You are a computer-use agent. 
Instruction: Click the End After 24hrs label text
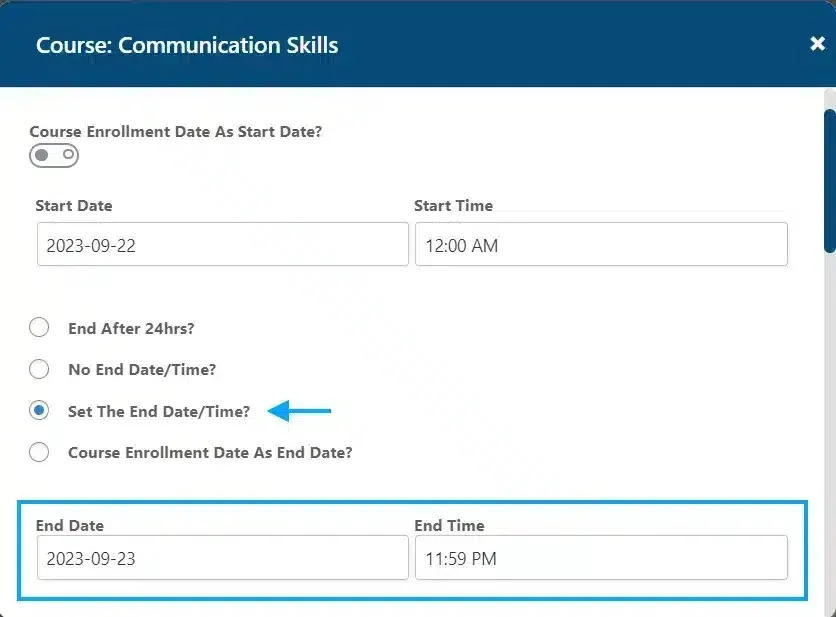(131, 328)
